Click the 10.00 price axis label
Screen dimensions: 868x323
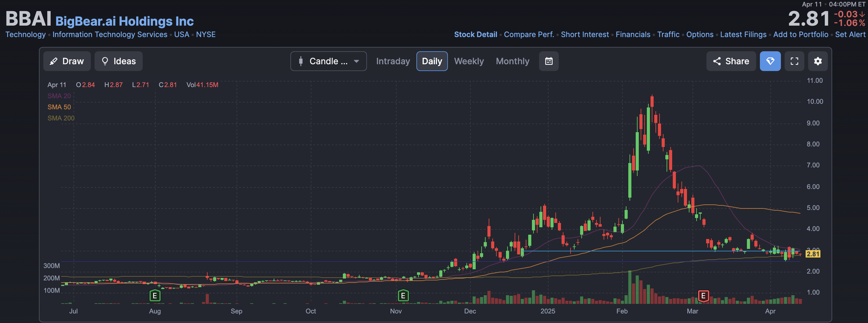tap(815, 102)
